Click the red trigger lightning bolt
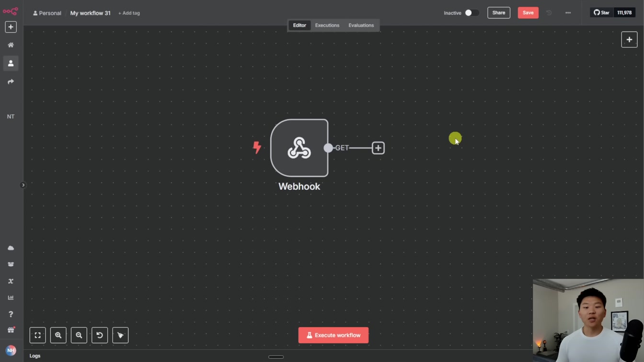This screenshot has height=362, width=644. click(257, 147)
